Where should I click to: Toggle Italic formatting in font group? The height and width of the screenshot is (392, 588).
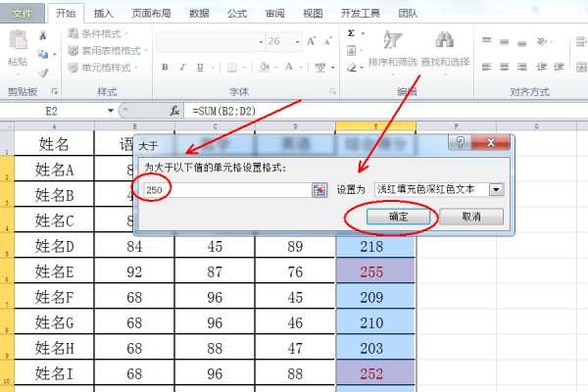180,68
